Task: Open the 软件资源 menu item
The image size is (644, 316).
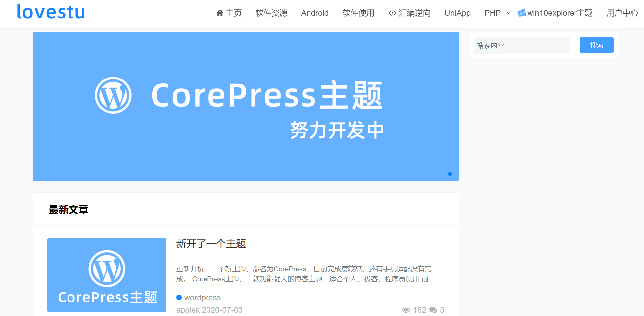Action: (271, 13)
